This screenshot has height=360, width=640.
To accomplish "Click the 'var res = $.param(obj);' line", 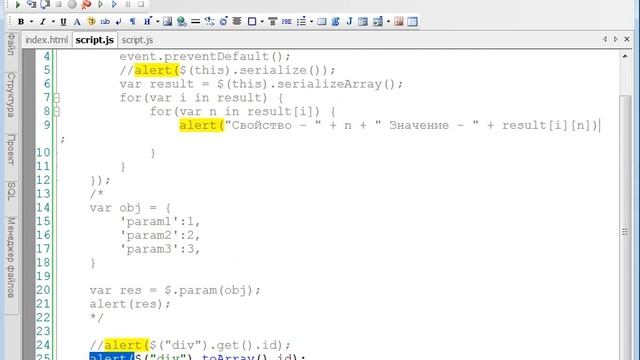I will [x=175, y=290].
